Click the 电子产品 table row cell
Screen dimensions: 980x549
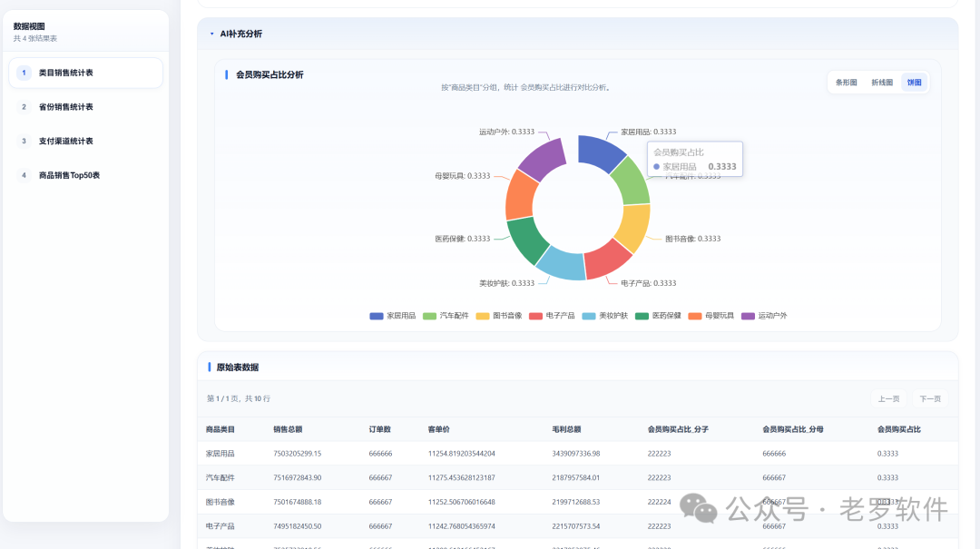coord(220,526)
